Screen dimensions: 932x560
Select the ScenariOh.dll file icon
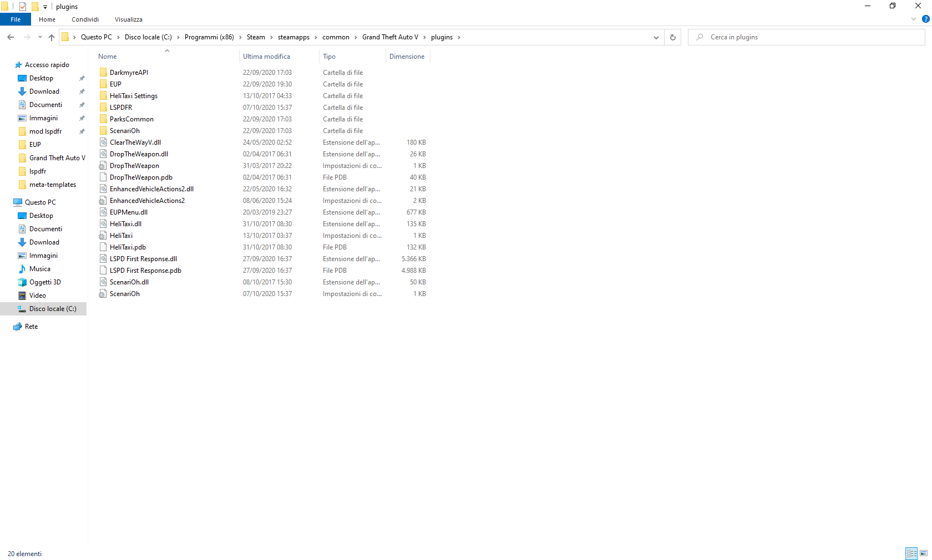click(x=103, y=282)
